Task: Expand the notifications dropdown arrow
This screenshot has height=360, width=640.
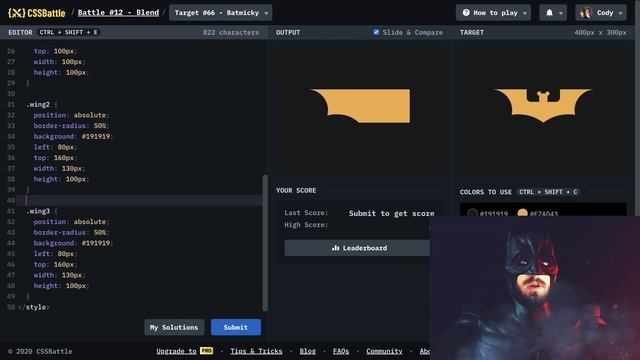Action: 561,13
